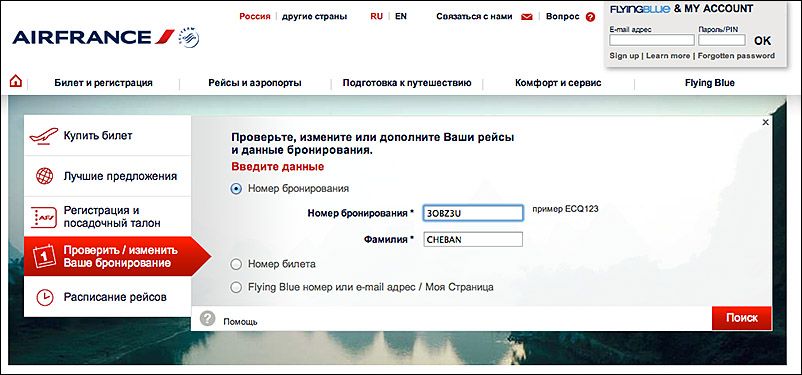Screen dimensions: 802x375
Task: Open the Подготовка к путешествию menu
Action: coord(407,83)
